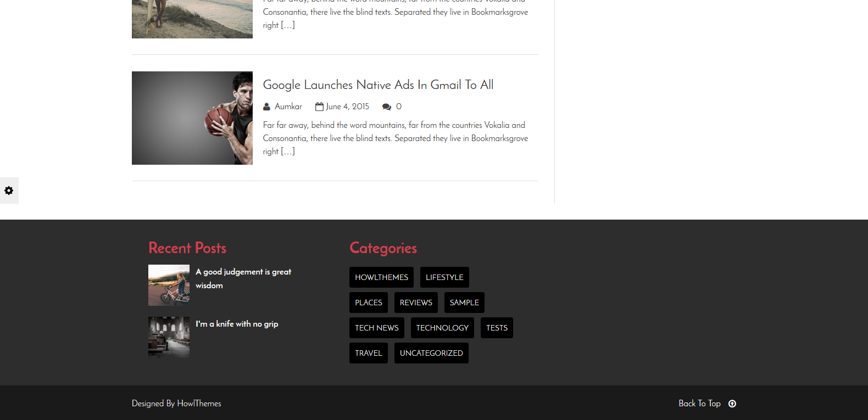
Task: Choose the TECH NEWS category
Action: pos(376,328)
